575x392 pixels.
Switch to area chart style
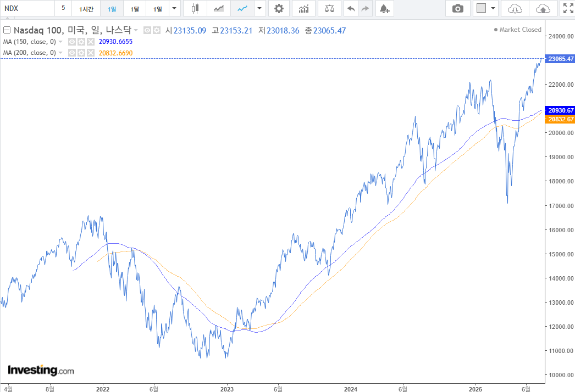tap(219, 8)
